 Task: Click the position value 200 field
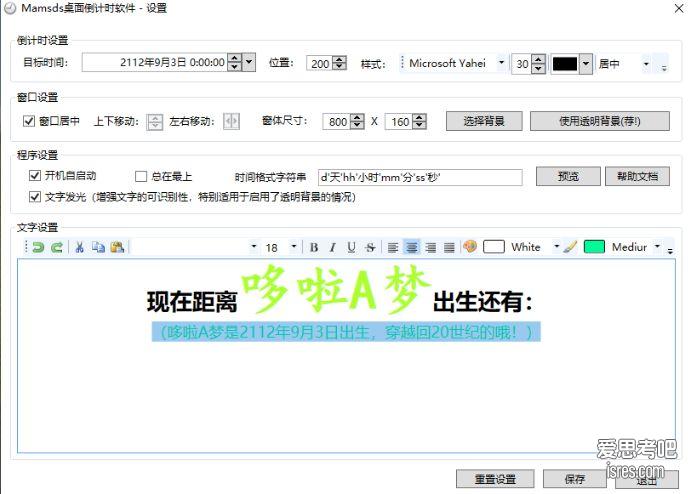(x=319, y=63)
